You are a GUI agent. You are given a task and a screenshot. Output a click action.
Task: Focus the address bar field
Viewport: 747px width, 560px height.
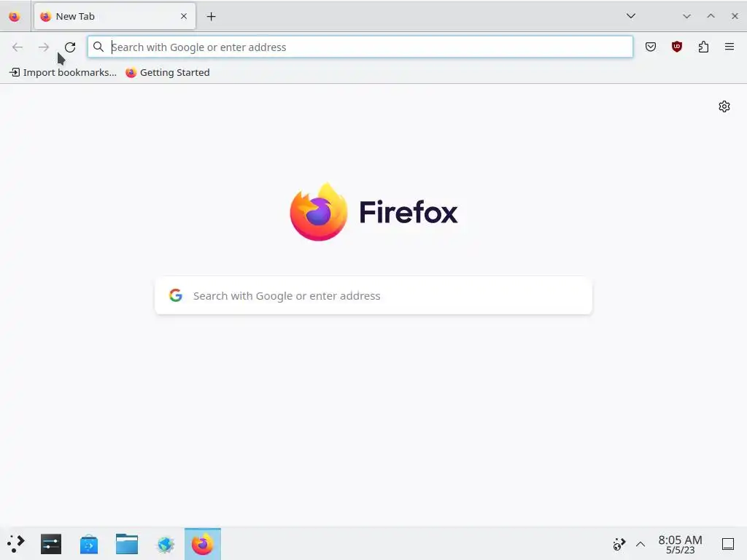tap(360, 47)
